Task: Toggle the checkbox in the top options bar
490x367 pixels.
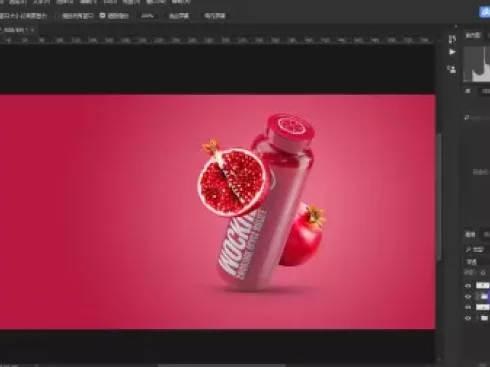Action: tap(102, 15)
